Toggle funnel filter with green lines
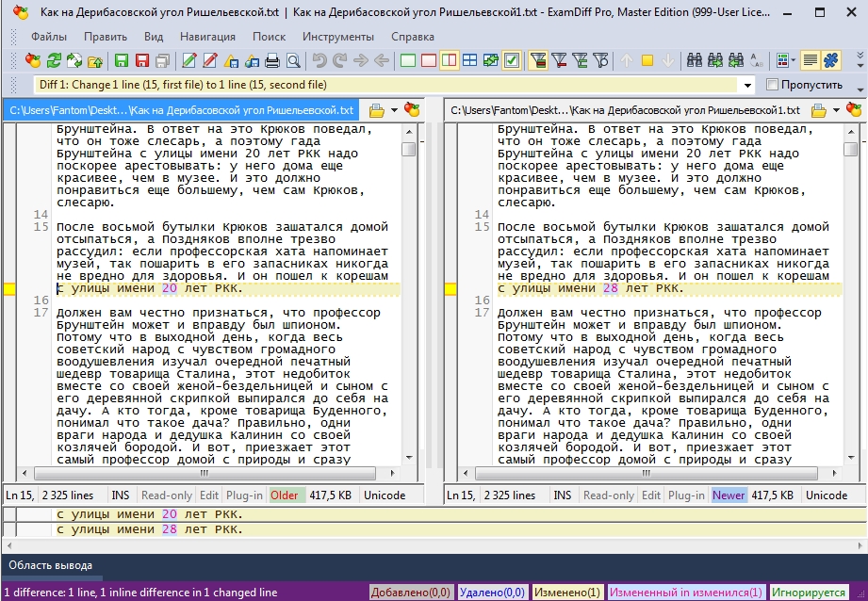868x601 pixels. 580,60
